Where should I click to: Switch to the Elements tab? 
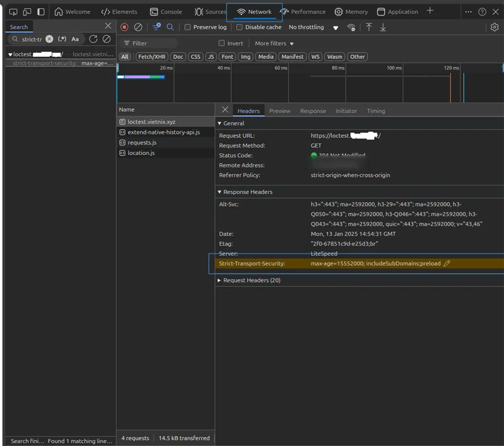(x=119, y=12)
